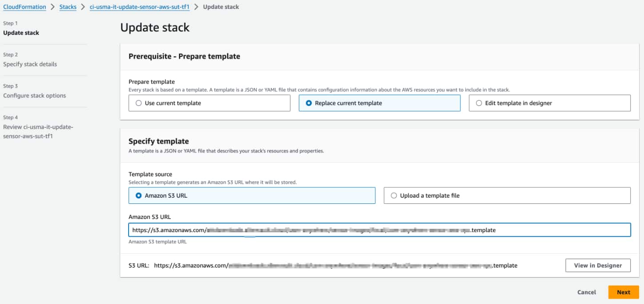The height and width of the screenshot is (304, 644).
Task: Click the S3 URL summary text
Action: click(x=323, y=265)
